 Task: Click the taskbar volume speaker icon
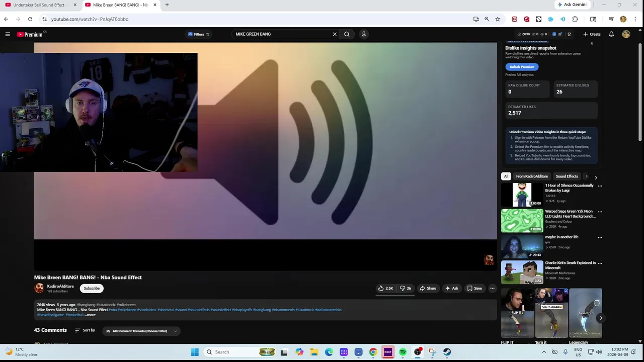599,352
